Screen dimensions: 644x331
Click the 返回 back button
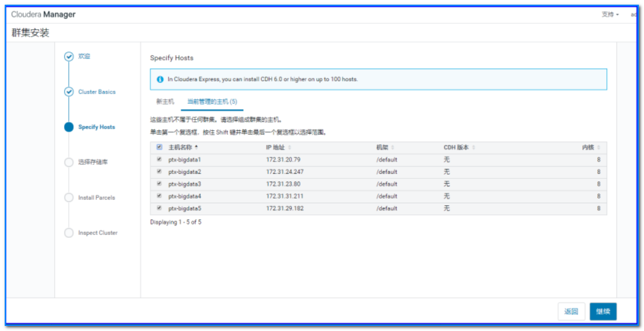(571, 311)
